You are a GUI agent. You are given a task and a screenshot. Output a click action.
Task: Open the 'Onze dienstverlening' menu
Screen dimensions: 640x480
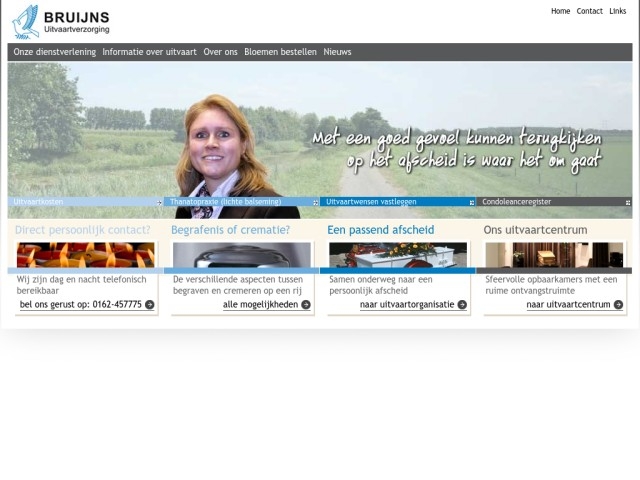click(55, 52)
